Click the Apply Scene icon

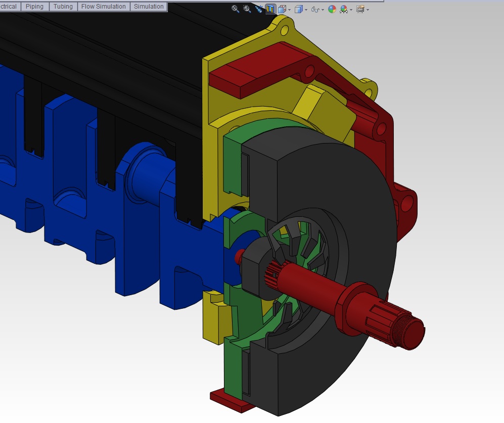click(344, 9)
